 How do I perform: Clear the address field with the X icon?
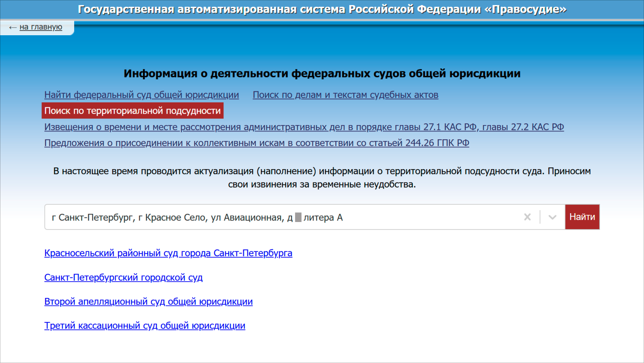click(x=527, y=217)
